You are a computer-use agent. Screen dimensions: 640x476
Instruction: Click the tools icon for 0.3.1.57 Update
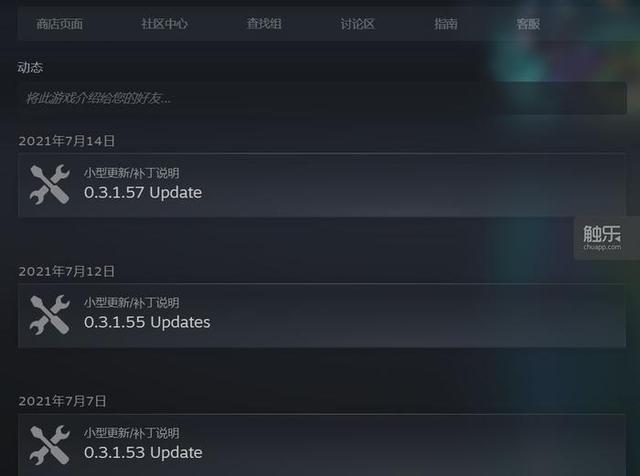pos(50,185)
